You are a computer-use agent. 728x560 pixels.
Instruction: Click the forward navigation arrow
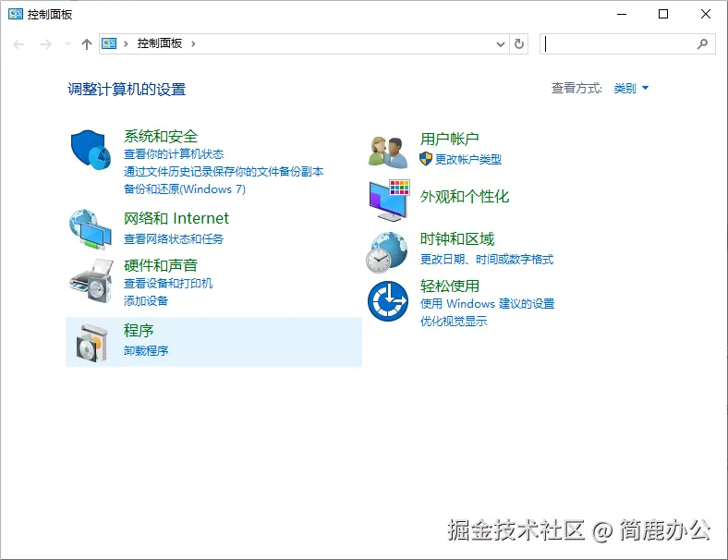point(45,44)
